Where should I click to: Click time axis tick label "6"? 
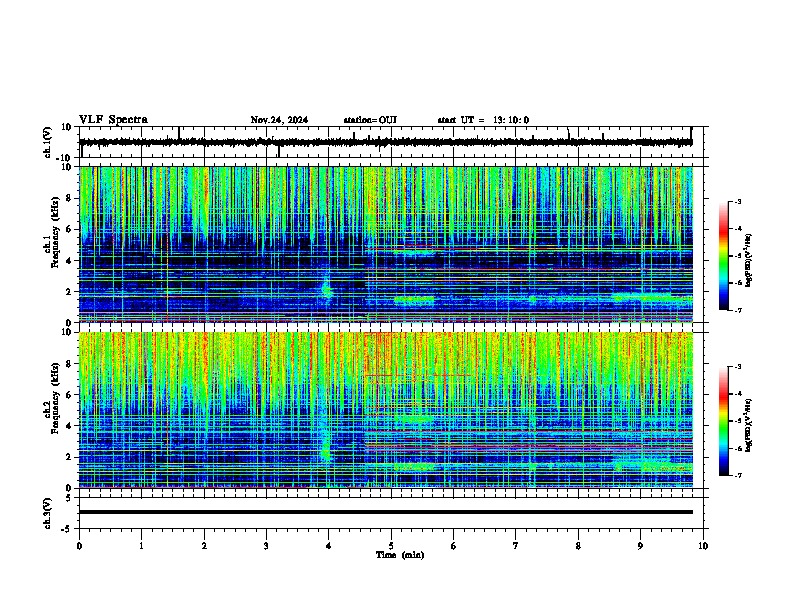454,546
